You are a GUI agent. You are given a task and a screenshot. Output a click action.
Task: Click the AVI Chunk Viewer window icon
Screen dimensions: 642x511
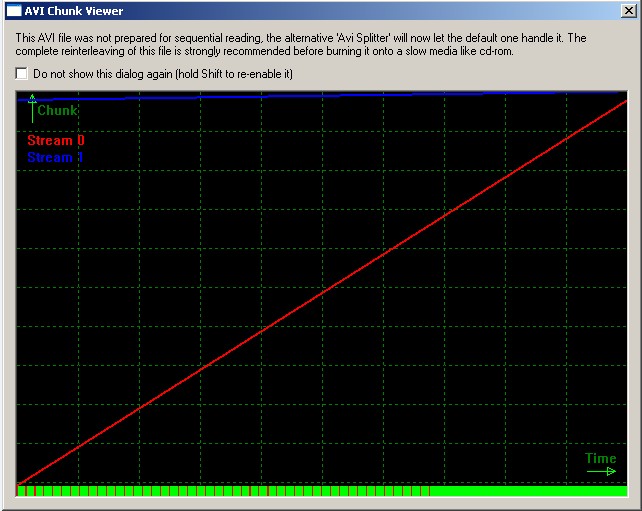13,11
